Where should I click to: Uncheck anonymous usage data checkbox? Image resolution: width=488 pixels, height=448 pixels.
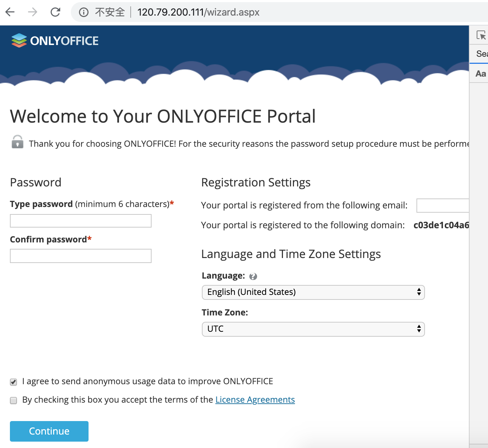pos(13,382)
